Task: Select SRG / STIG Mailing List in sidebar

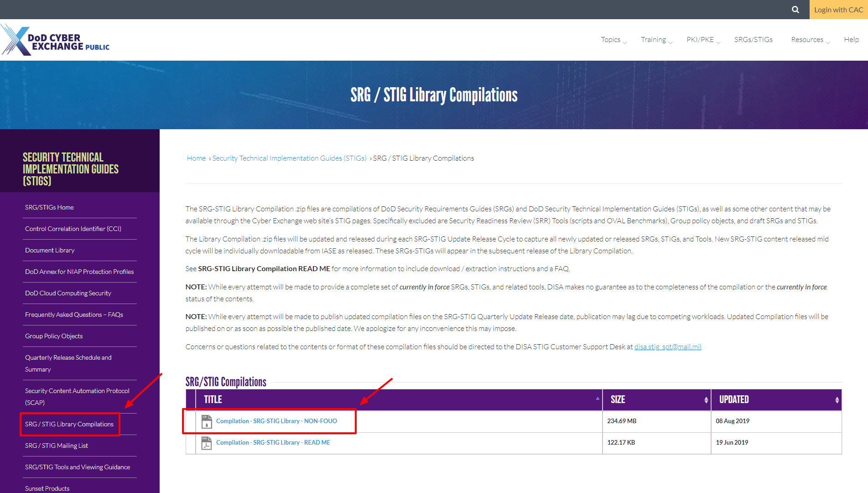Action: tap(57, 445)
